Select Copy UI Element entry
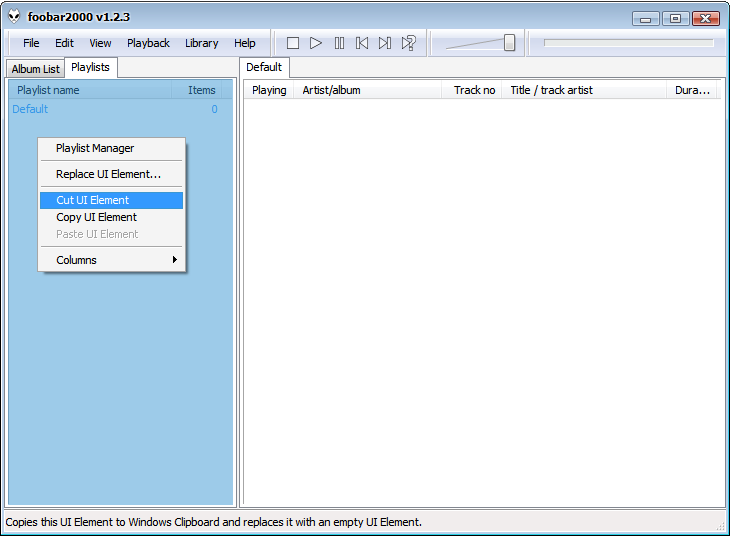The image size is (730, 536). tap(112, 217)
